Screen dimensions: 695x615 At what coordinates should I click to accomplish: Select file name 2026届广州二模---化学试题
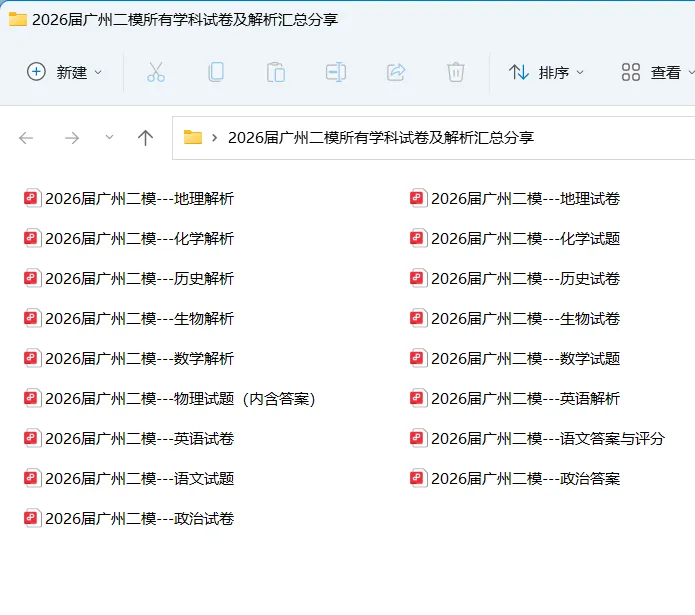[x=526, y=238]
